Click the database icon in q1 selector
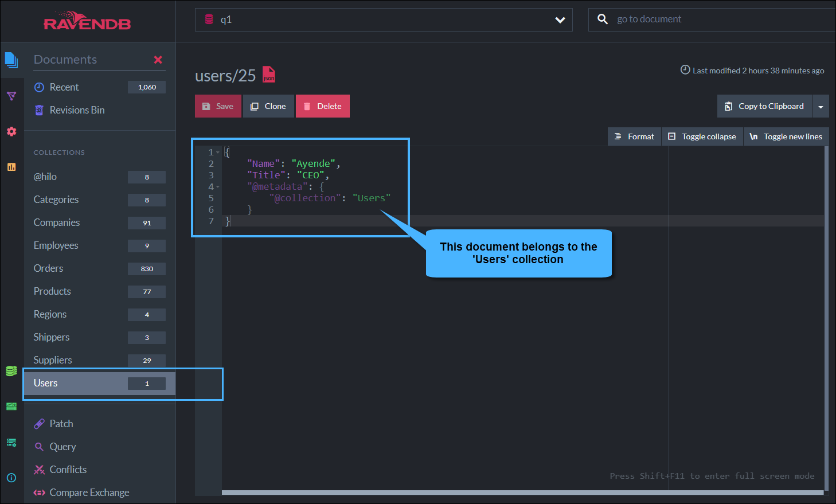This screenshot has height=504, width=836. 209,19
